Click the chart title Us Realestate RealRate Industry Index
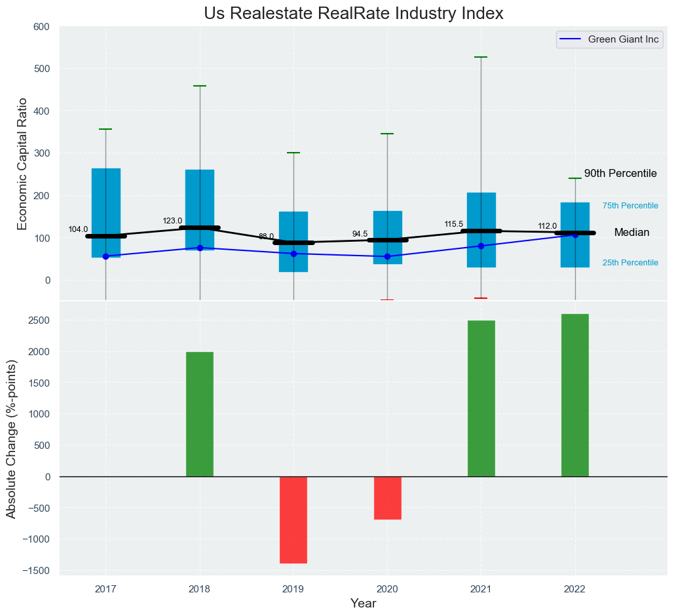Screen dimensions: 674x616 click(x=353, y=13)
